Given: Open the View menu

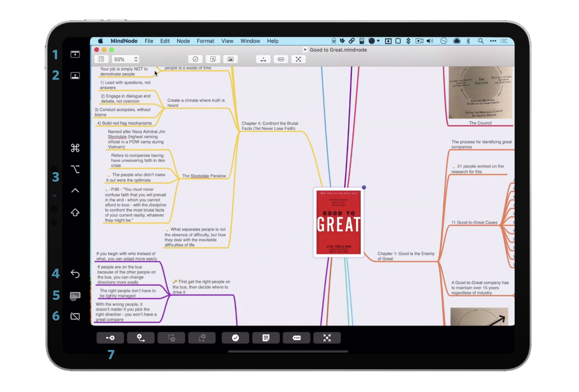Looking at the screenshot, I should pyautogui.click(x=227, y=41).
